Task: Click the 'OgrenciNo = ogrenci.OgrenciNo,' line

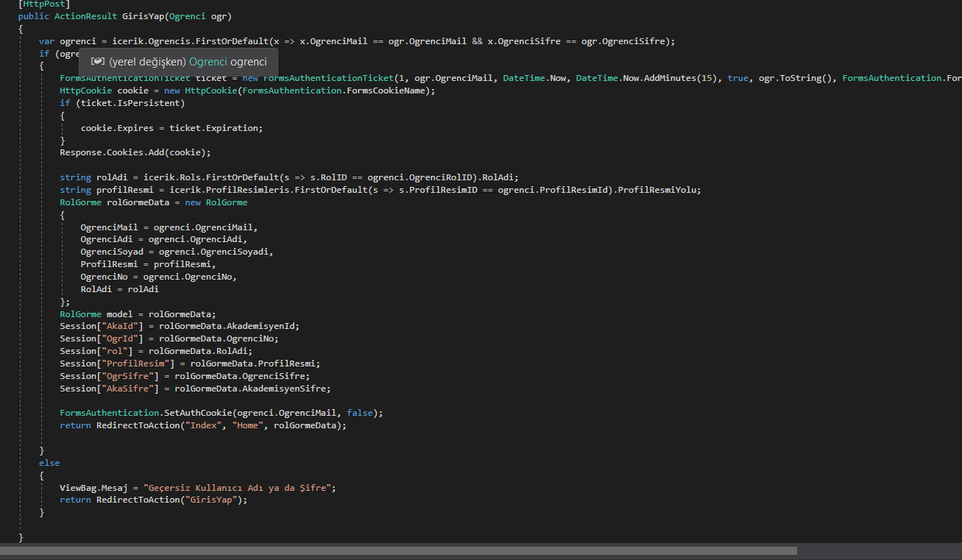Action: [x=159, y=277]
